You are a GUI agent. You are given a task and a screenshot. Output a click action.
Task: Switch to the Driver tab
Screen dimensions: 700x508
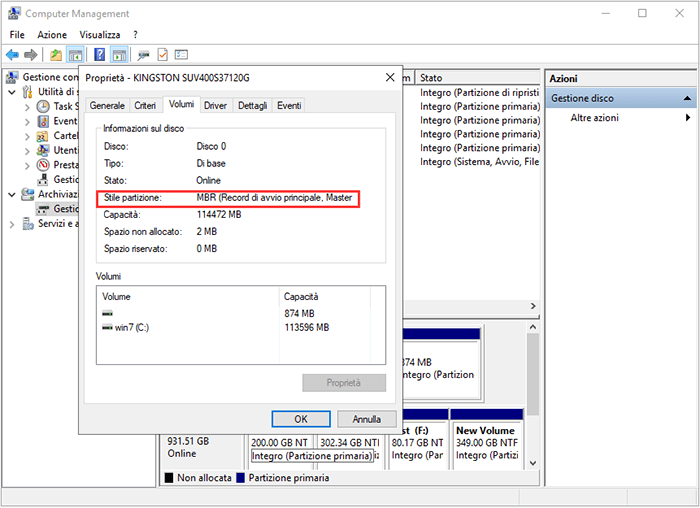(x=215, y=105)
